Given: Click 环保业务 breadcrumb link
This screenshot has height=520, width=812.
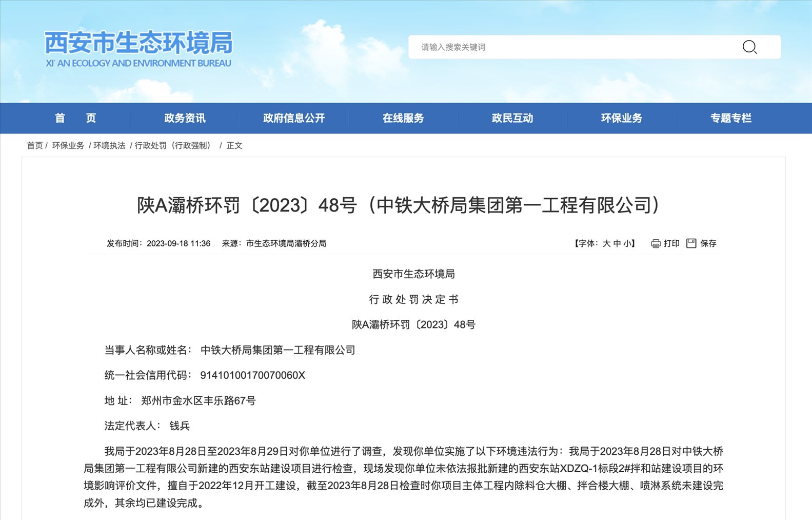Looking at the screenshot, I should click(x=68, y=146).
